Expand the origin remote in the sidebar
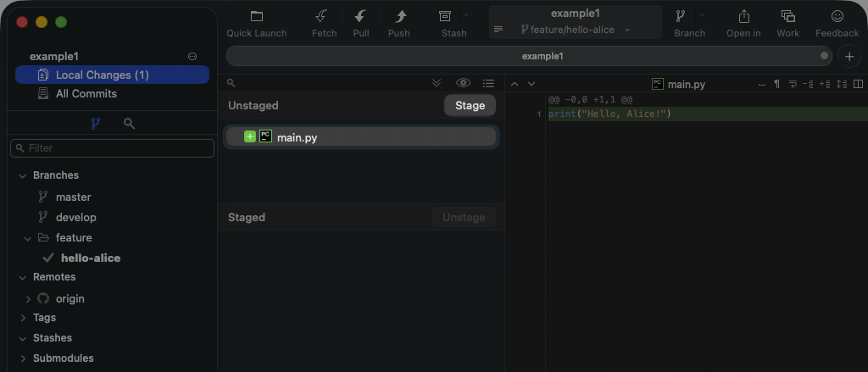The height and width of the screenshot is (372, 868). point(28,299)
